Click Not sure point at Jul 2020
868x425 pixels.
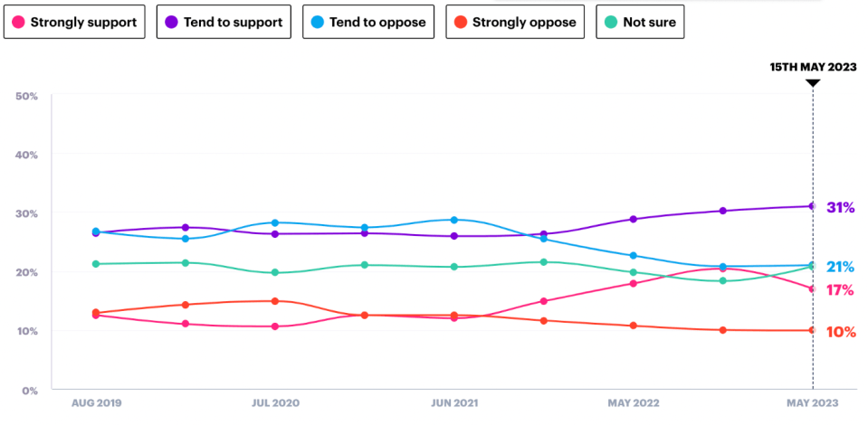pyautogui.click(x=275, y=272)
